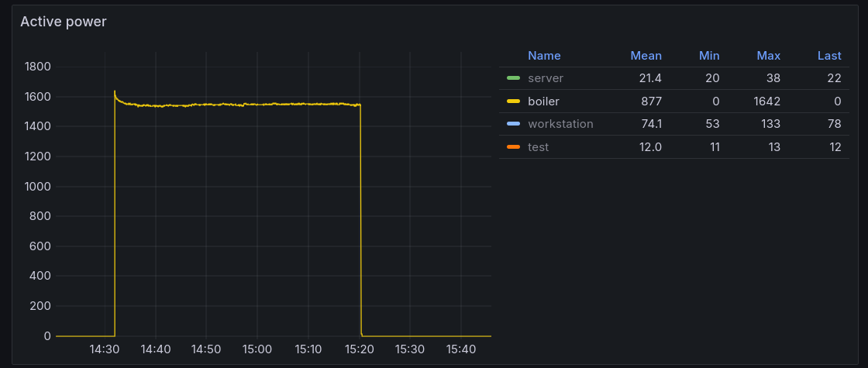Click the boiler power spike peak on graph
868x368 pixels.
115,91
